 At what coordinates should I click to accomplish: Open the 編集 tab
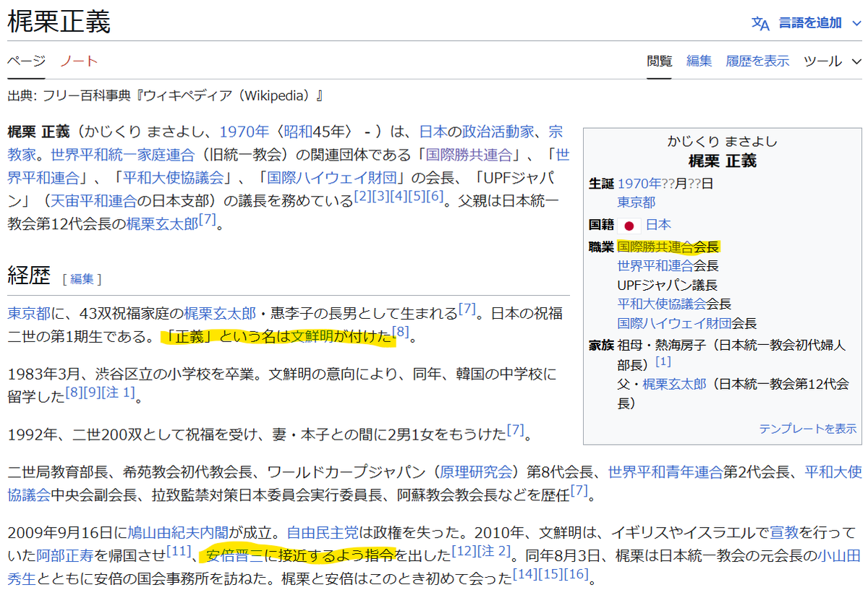click(x=699, y=61)
